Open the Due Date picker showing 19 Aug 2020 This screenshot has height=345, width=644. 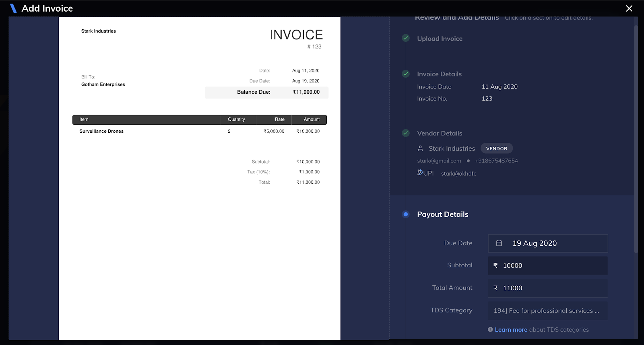[x=548, y=243]
